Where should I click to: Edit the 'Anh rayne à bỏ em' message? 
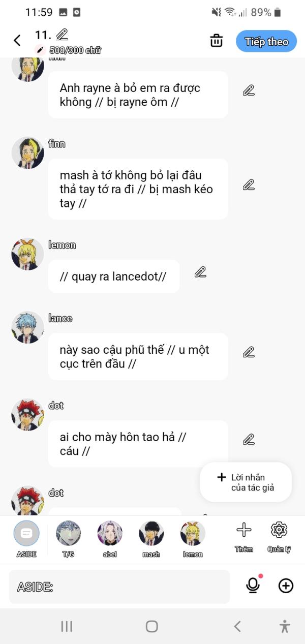[248, 91]
